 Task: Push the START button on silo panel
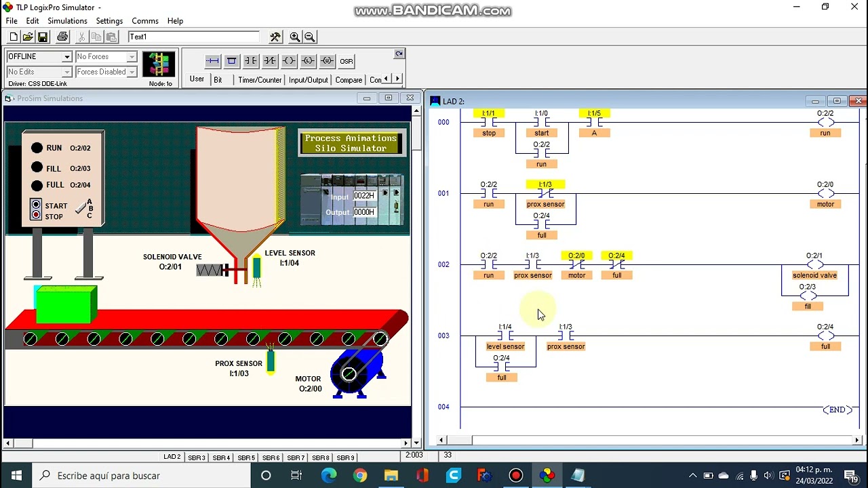(36, 205)
